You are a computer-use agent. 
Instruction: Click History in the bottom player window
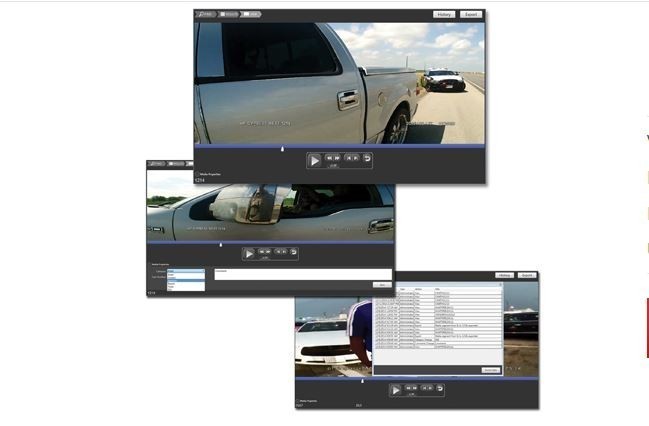click(x=505, y=275)
